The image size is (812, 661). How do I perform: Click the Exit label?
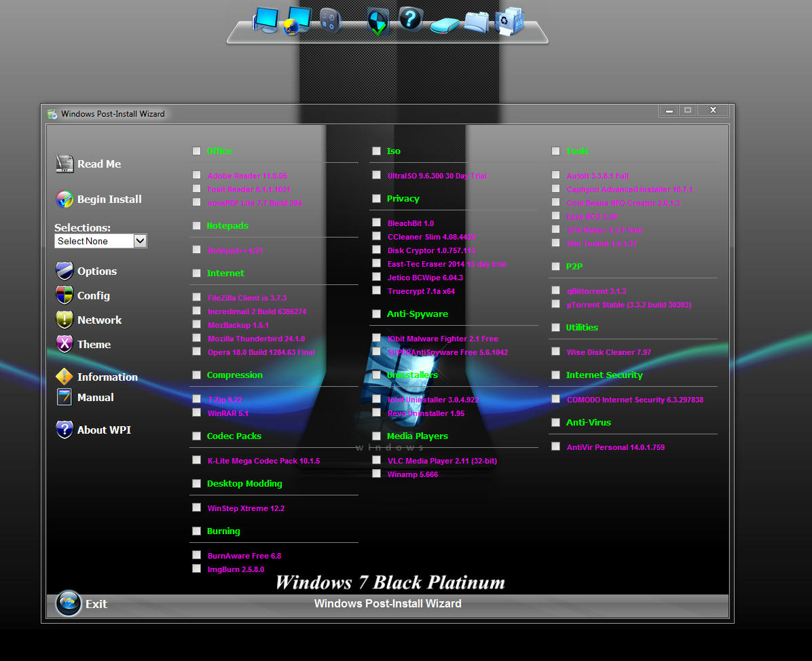pyautogui.click(x=96, y=604)
